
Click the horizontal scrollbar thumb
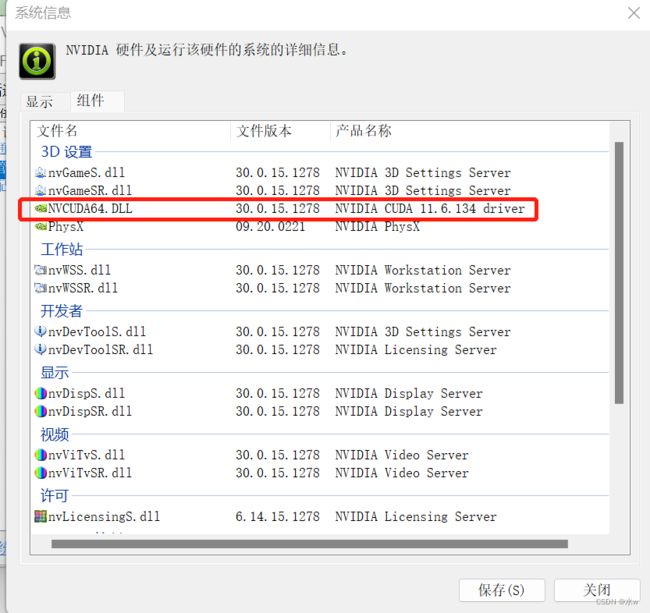310,544
